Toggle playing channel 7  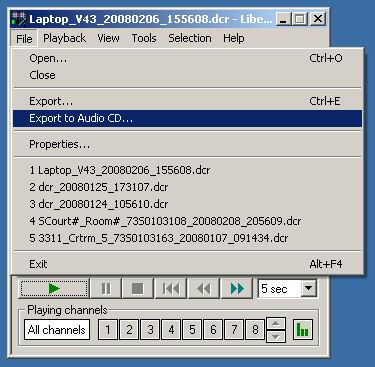click(234, 330)
